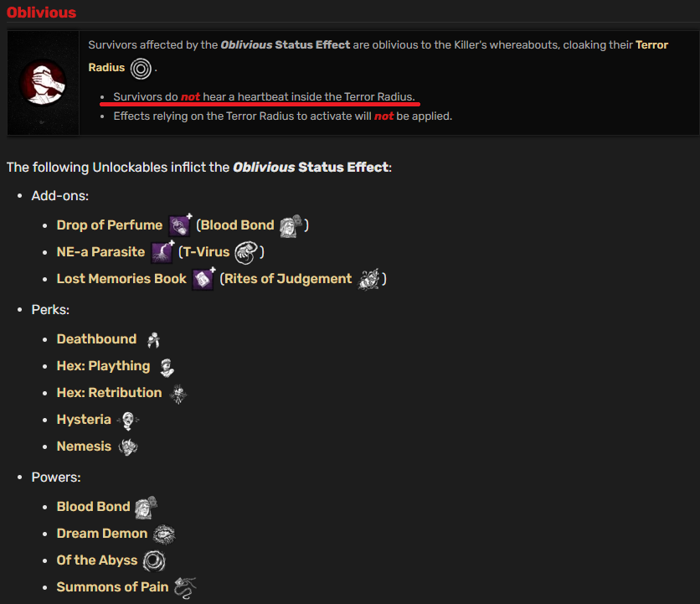Viewport: 700px width, 604px height.
Task: Open the Blood Bond link under Powers
Action: tap(93, 506)
